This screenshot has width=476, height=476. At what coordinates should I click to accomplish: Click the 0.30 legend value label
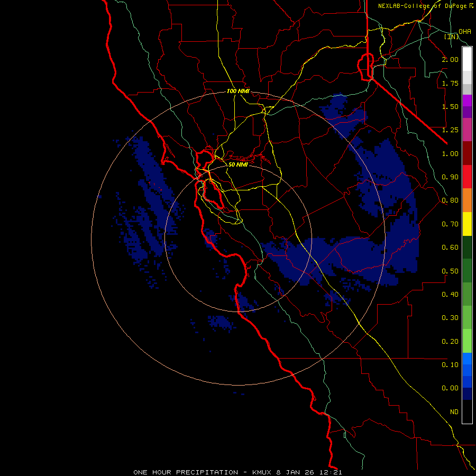450,318
